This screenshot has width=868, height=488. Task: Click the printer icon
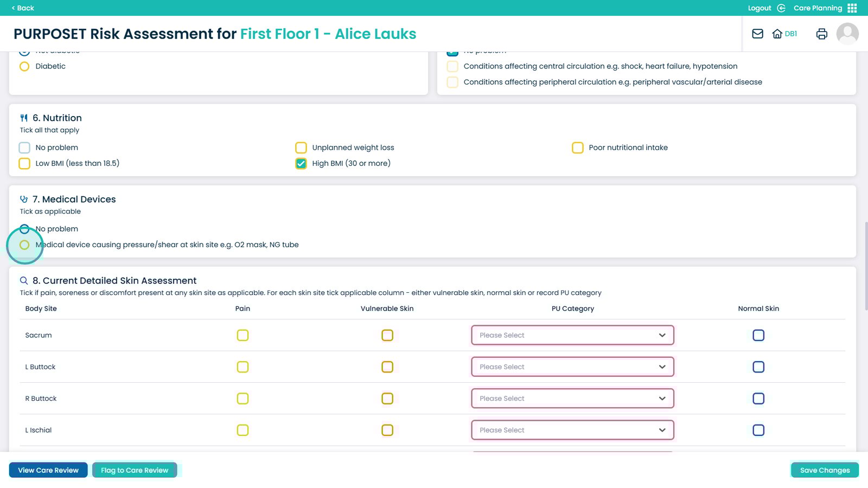point(821,34)
